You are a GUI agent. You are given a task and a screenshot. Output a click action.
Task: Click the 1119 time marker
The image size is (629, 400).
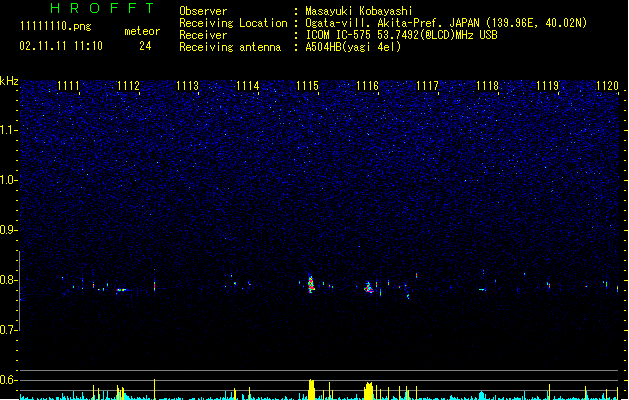[x=548, y=86]
